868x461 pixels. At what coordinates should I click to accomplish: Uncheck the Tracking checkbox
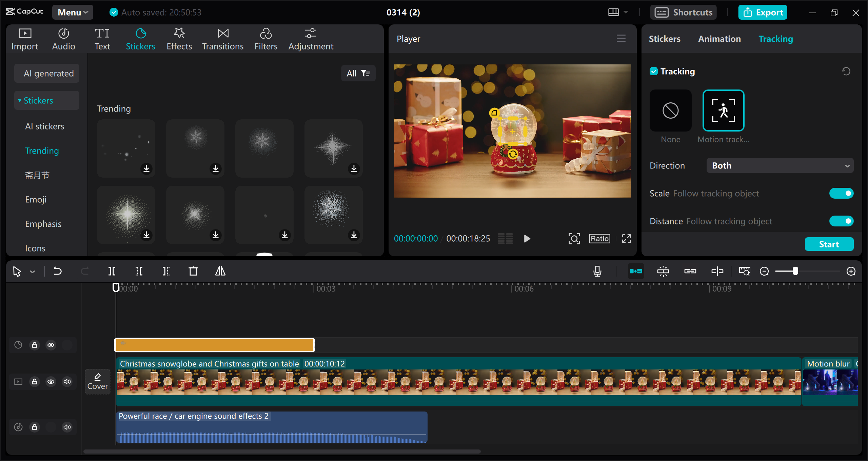(x=653, y=72)
